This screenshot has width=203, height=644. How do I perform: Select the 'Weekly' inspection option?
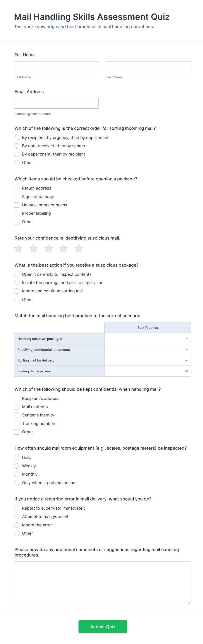[x=17, y=466]
